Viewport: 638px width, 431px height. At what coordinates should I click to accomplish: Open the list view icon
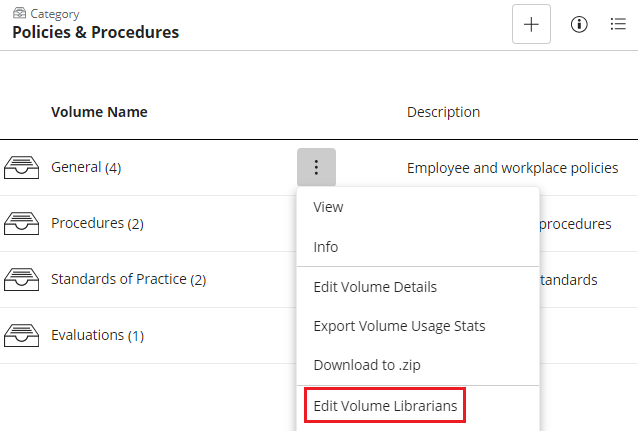coord(618,24)
